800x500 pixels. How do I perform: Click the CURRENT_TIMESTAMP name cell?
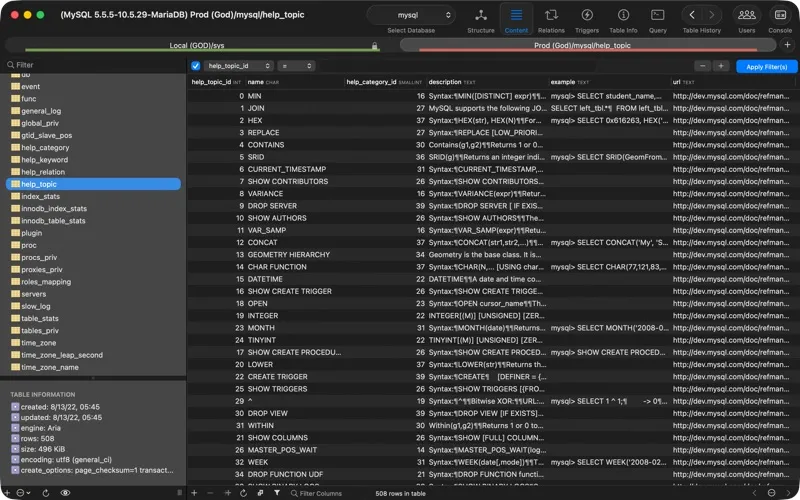(287, 169)
